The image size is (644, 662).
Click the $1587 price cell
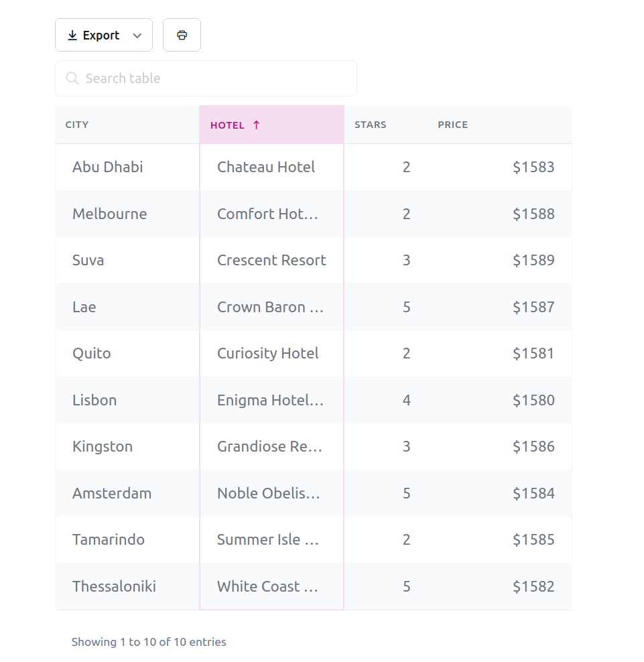pyautogui.click(x=499, y=307)
